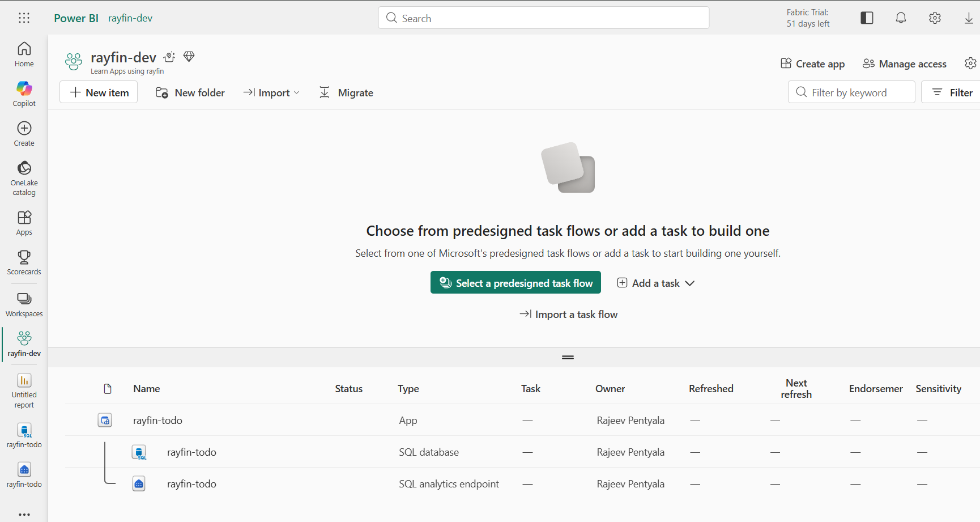Select rayfin-dev workspace in sidebar
Image resolution: width=980 pixels, height=522 pixels.
pyautogui.click(x=24, y=344)
